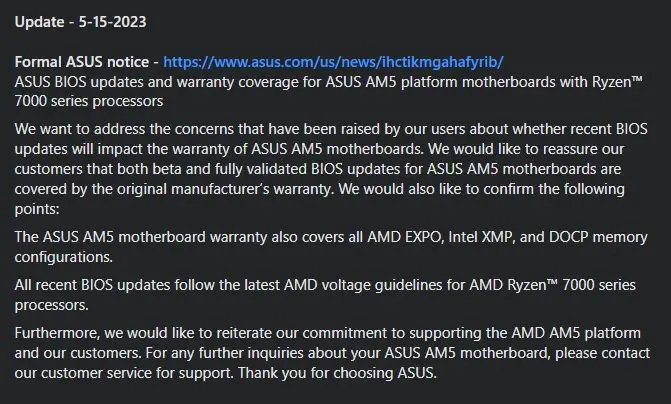Click the line starting 'covered by the original manufacturer's warranty'
This screenshot has width=671, height=404.
pyautogui.click(x=319, y=189)
